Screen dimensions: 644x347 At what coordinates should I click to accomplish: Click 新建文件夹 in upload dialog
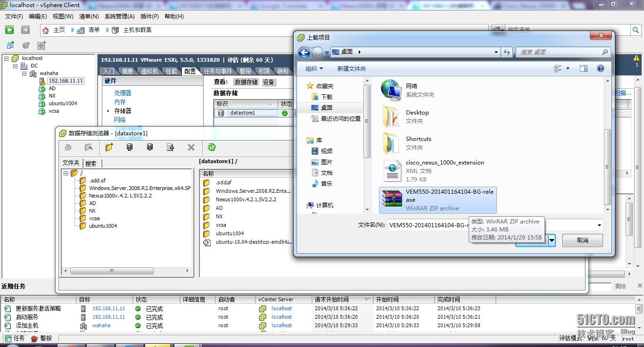click(352, 68)
